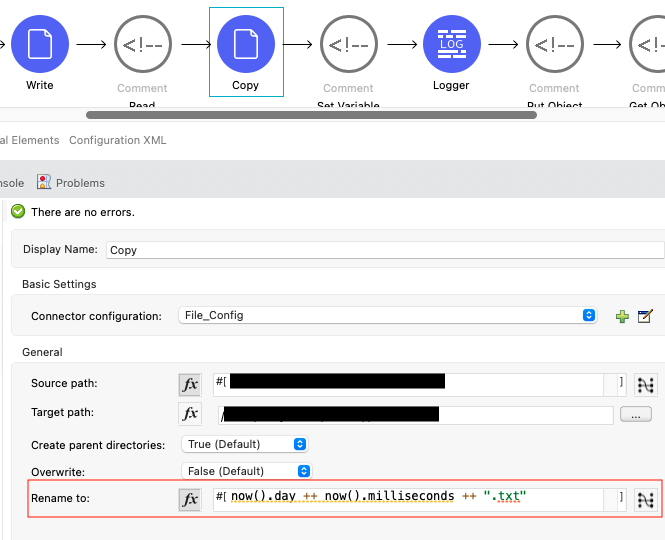This screenshot has height=540, width=665.
Task: Select the Copy node in the flow
Action: [245, 44]
